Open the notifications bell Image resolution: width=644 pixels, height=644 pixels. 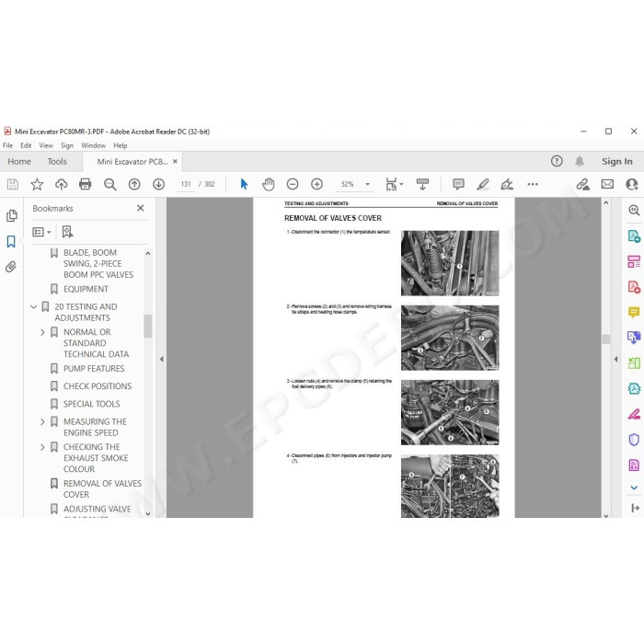579,161
